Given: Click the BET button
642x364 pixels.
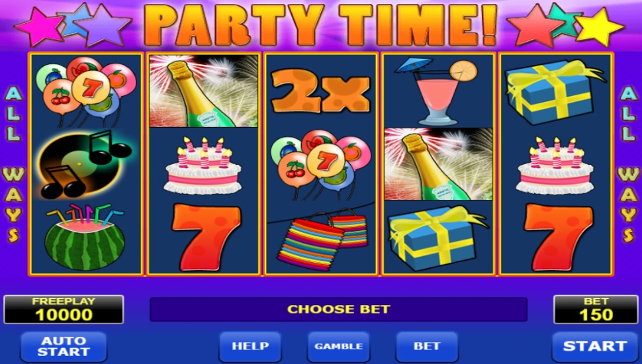Looking at the screenshot, I should pos(427,346).
